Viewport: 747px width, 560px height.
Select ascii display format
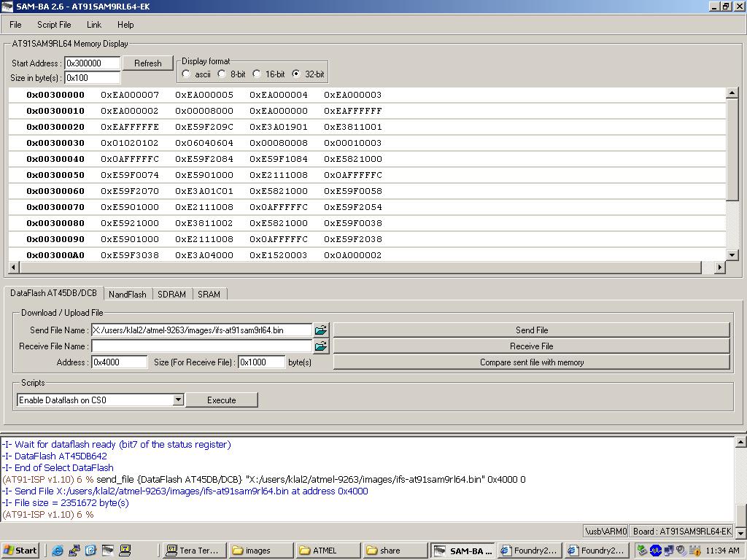(187, 74)
